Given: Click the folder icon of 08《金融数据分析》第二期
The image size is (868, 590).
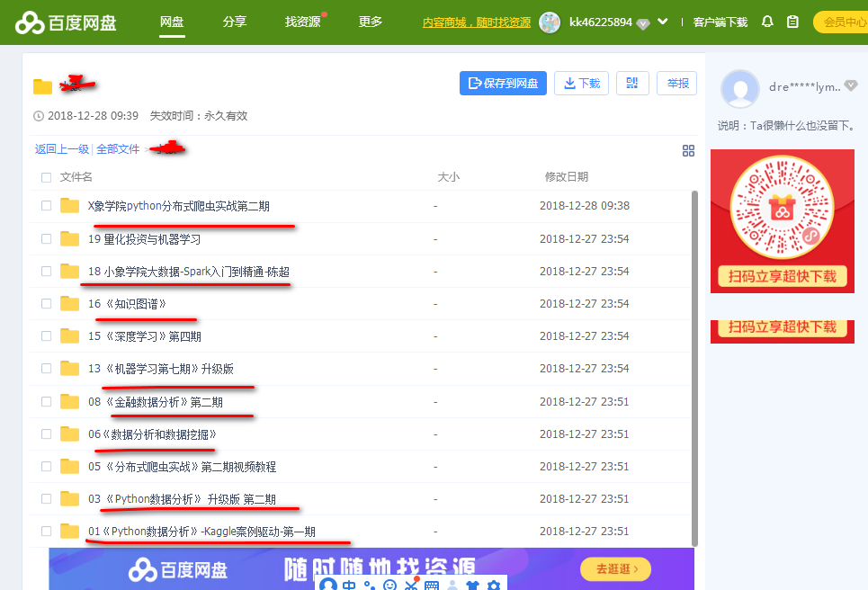Looking at the screenshot, I should tap(70, 401).
